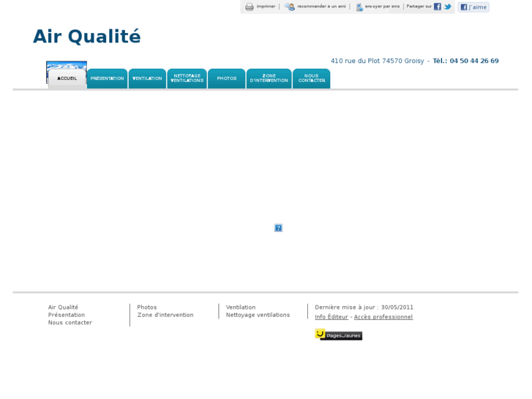Viewport: 532px width, 399px height.
Task: Click the printer icon
Action: (x=250, y=7)
